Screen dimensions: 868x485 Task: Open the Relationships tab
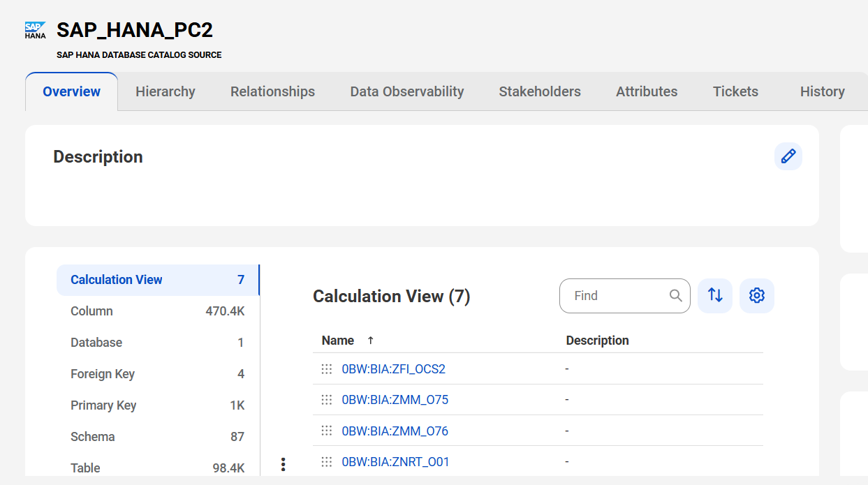[272, 91]
